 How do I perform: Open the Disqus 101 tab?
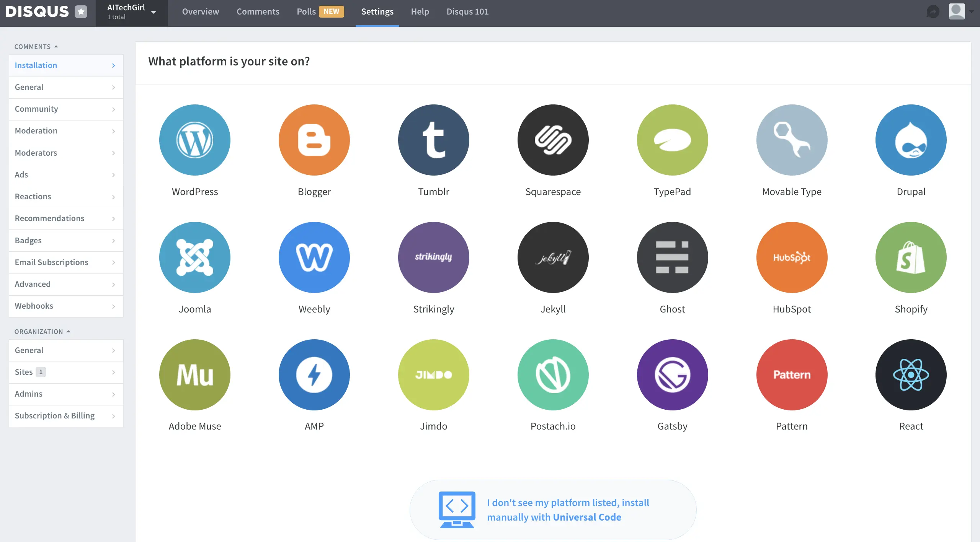[x=467, y=11]
